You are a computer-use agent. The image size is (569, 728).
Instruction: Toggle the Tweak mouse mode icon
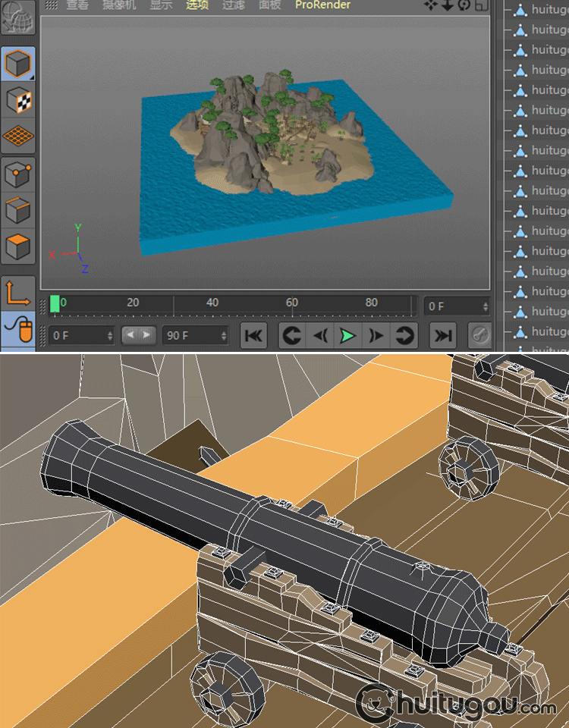tap(18, 329)
